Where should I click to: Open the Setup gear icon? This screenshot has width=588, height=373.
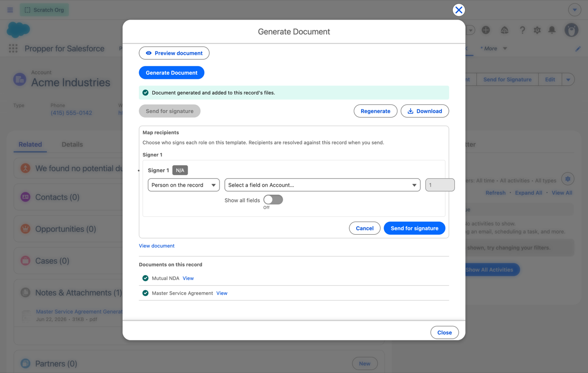(x=537, y=30)
